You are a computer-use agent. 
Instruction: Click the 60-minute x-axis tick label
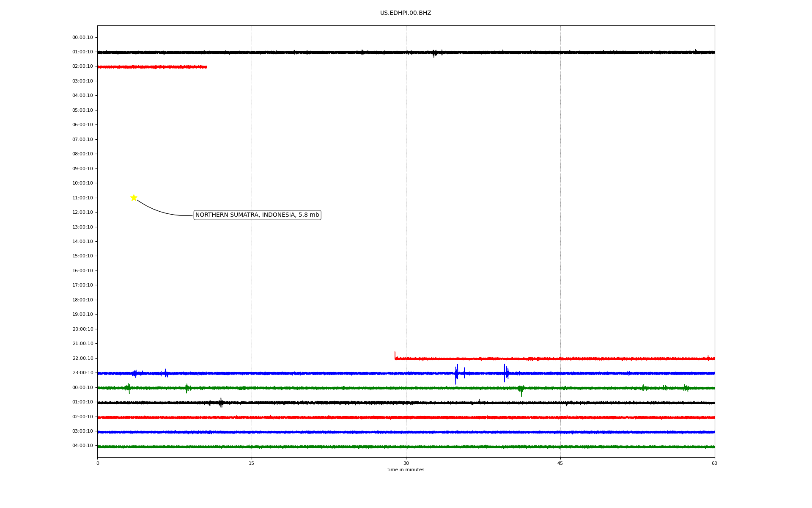(x=714, y=463)
